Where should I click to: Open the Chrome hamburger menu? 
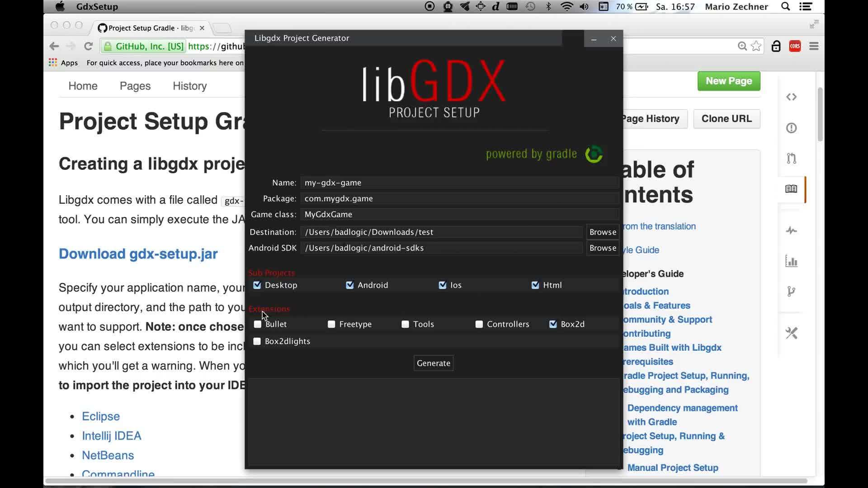(x=814, y=46)
